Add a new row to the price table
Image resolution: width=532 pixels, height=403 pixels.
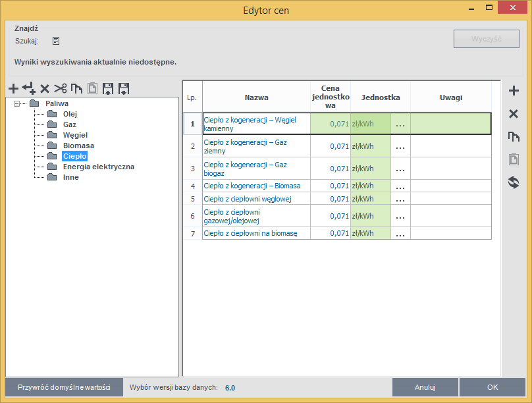click(514, 91)
